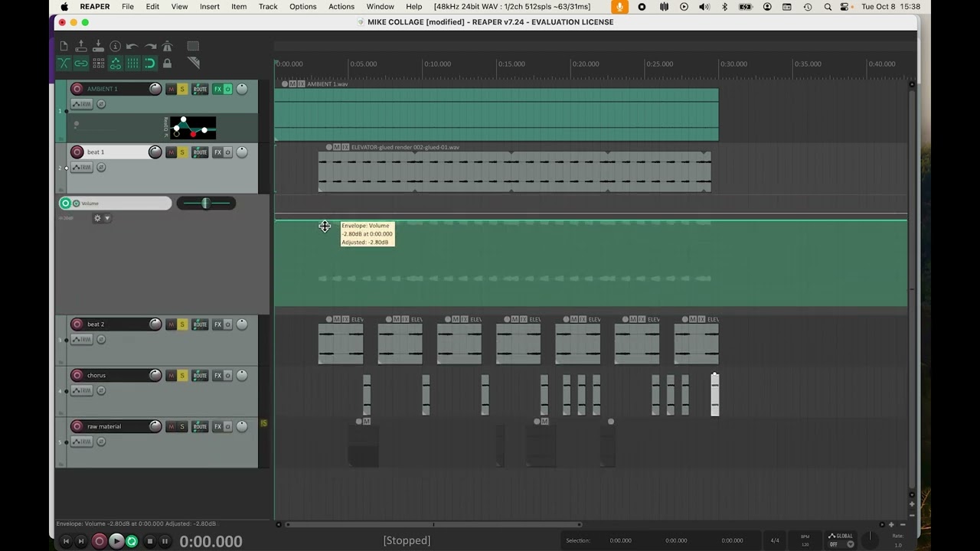Toggle the metronome icon
Viewport: 980px width, 551px height.
[167, 47]
